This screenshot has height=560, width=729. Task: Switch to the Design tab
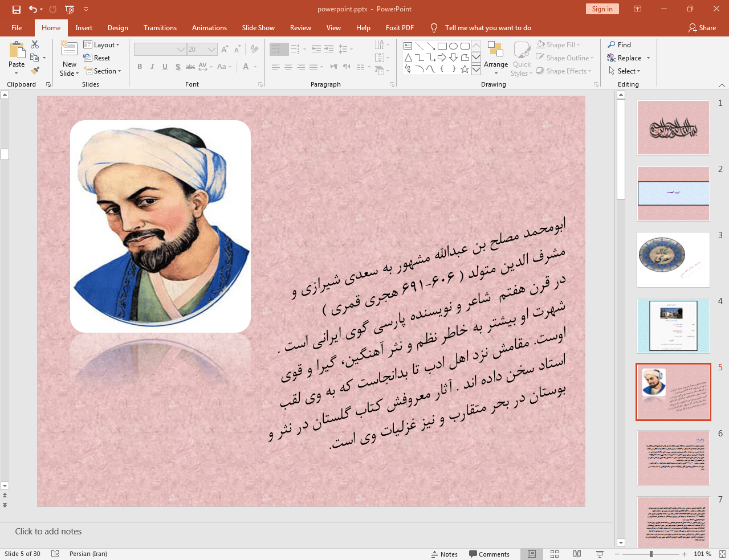[117, 28]
